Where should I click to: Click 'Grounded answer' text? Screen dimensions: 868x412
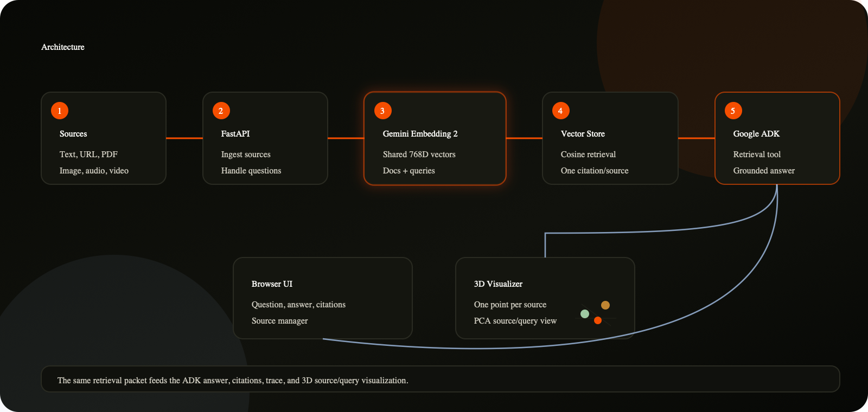tap(764, 171)
